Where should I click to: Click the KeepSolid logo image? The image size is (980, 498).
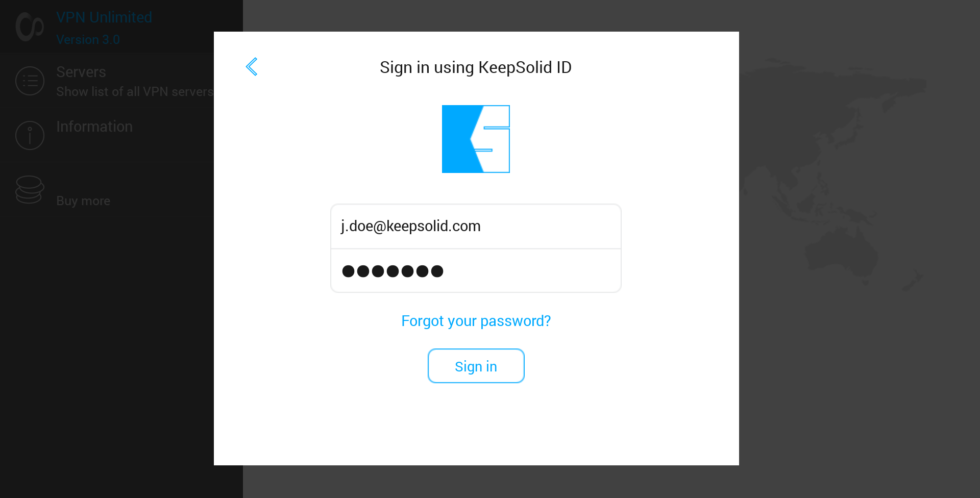coord(476,139)
